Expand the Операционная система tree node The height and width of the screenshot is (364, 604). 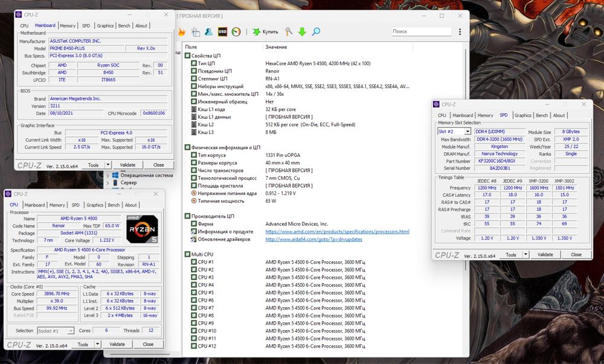(x=108, y=176)
